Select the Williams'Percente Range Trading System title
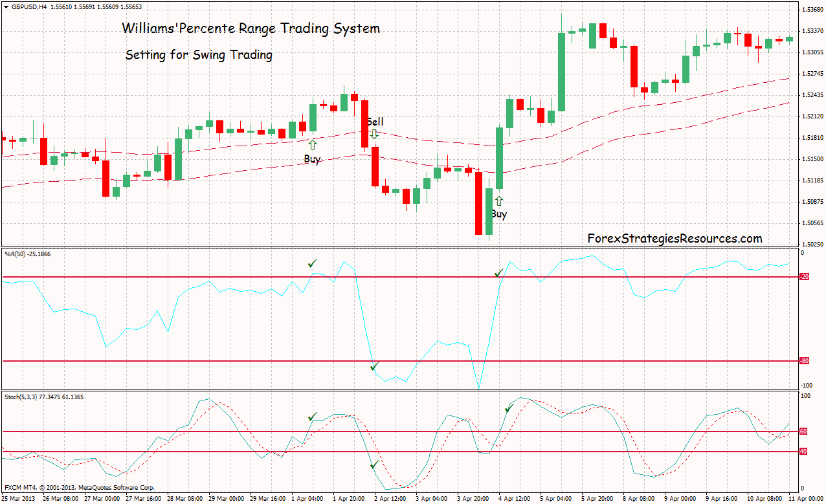 click(x=251, y=28)
